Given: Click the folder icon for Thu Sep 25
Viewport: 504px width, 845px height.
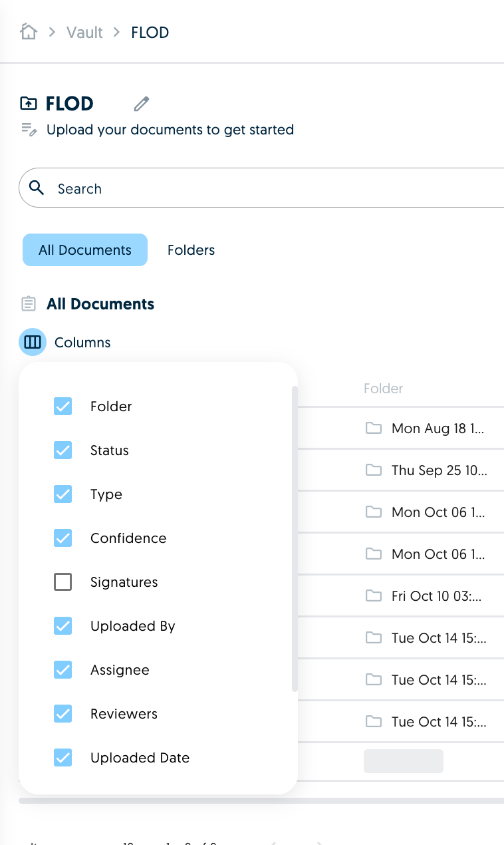Looking at the screenshot, I should point(374,470).
